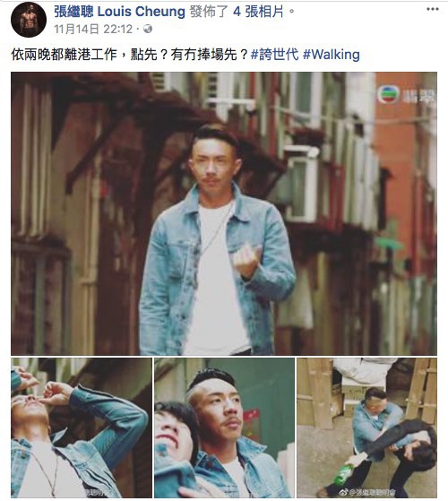
Task: Click the Weibo watermark icon on the last photo
Action: [x=343, y=491]
